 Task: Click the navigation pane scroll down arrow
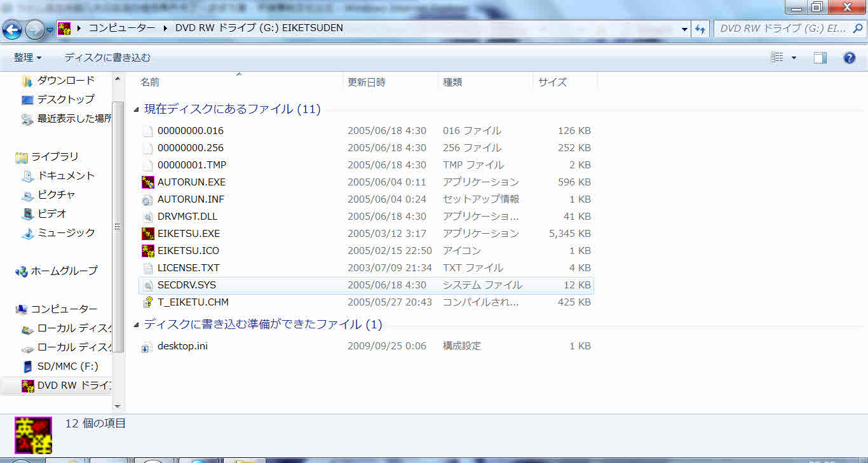[118, 406]
